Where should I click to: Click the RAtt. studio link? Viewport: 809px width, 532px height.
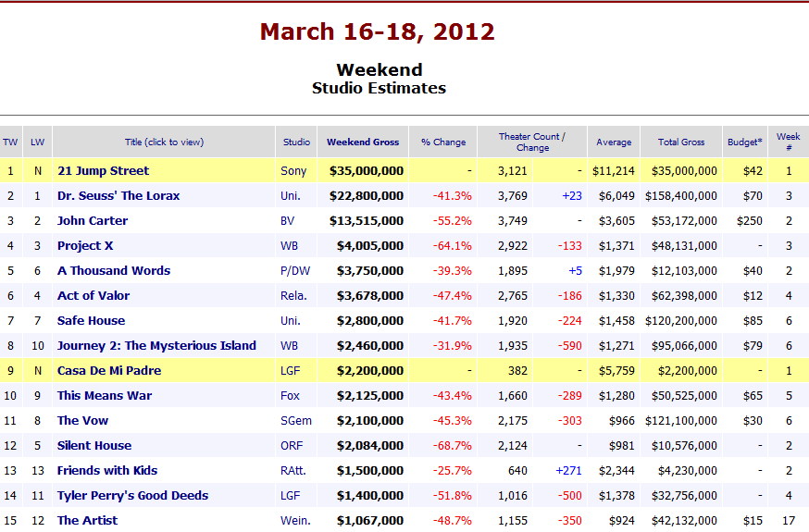293,471
